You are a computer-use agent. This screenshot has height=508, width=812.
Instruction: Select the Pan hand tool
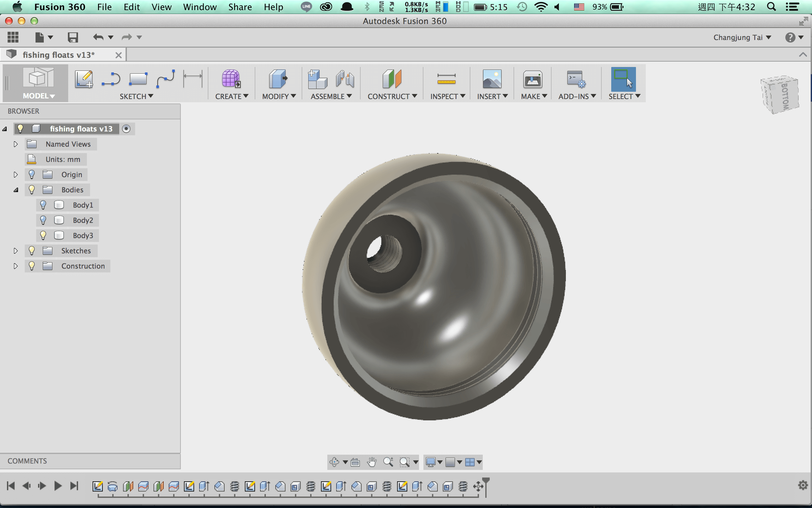tap(372, 462)
